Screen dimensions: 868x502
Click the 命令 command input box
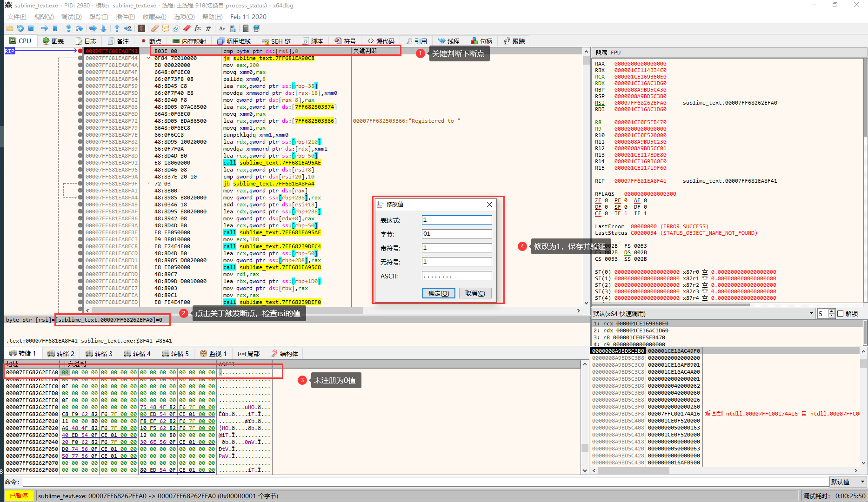click(425, 482)
